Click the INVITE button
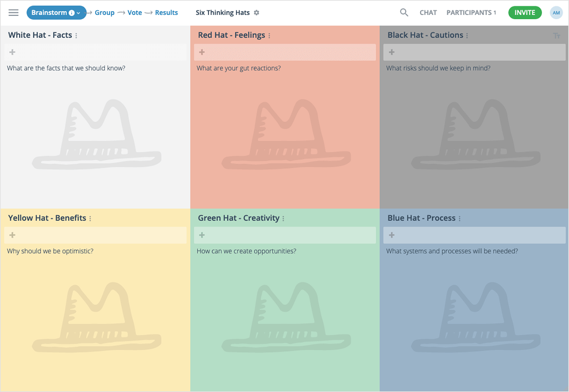The height and width of the screenshot is (392, 569). point(525,12)
